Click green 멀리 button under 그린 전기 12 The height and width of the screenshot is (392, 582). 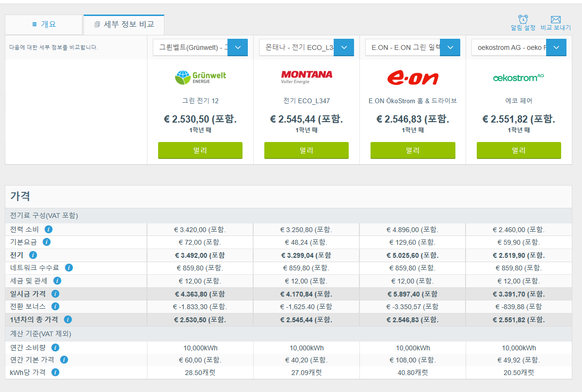pyautogui.click(x=200, y=150)
